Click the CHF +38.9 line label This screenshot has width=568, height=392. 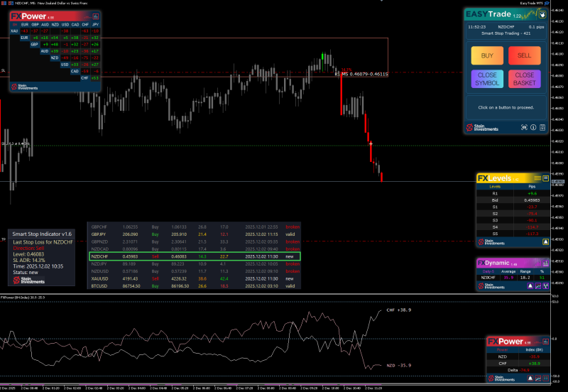(399, 310)
